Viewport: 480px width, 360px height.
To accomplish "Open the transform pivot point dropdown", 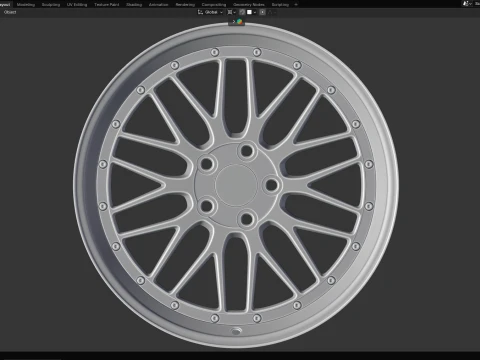I will tap(231, 12).
